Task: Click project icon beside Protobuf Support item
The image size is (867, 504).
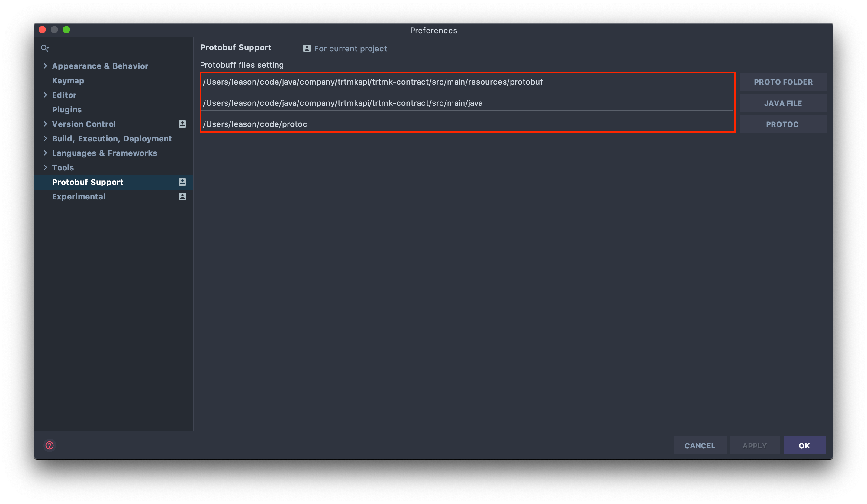Action: coord(182,182)
